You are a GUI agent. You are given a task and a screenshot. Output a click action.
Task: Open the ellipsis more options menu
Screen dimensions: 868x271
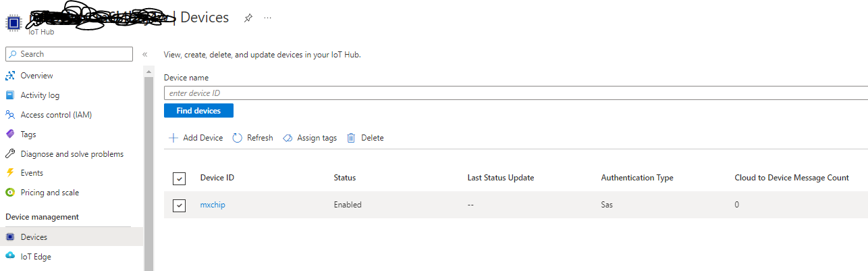coord(268,18)
